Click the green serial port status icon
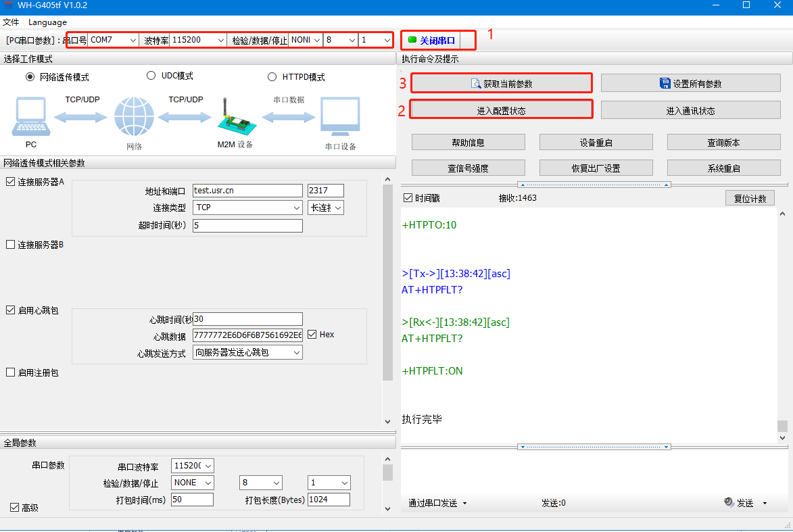793x532 pixels. pos(412,41)
